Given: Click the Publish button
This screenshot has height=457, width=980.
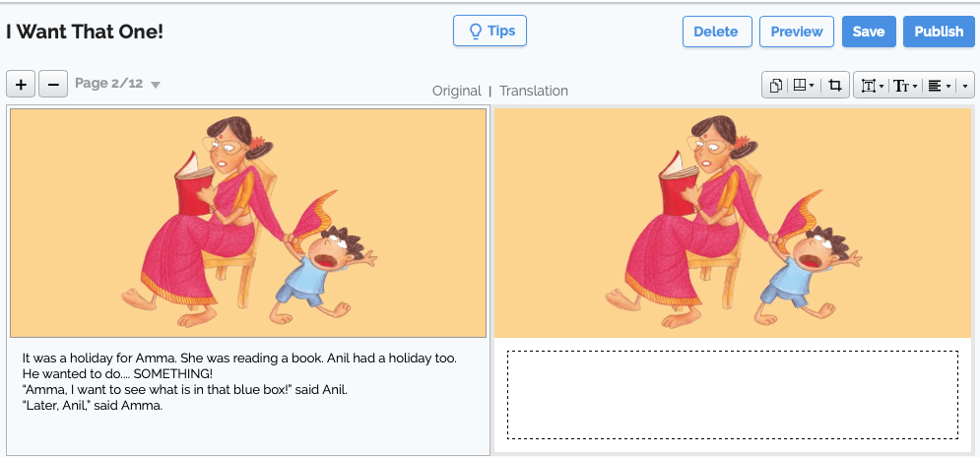Looking at the screenshot, I should 939,32.
